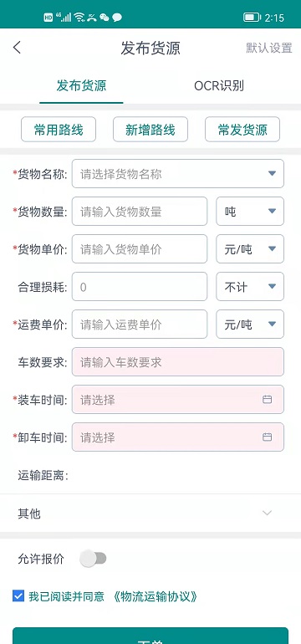The image size is (301, 644).
Task: Open the calendar icon for 卸车时间
Action: click(x=268, y=437)
